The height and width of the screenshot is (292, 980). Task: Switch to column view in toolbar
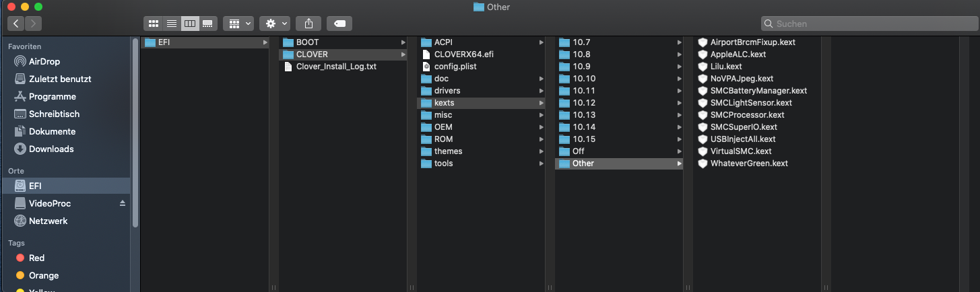tap(190, 24)
